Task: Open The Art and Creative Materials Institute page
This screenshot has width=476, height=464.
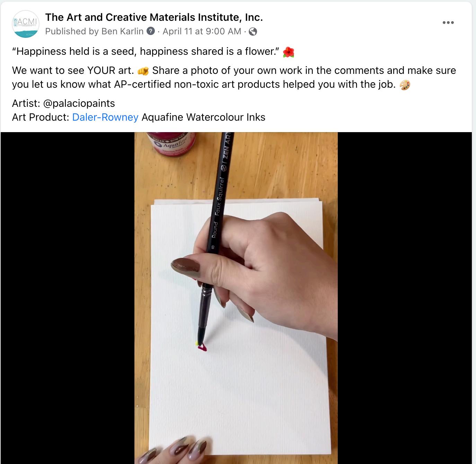Action: pos(154,17)
